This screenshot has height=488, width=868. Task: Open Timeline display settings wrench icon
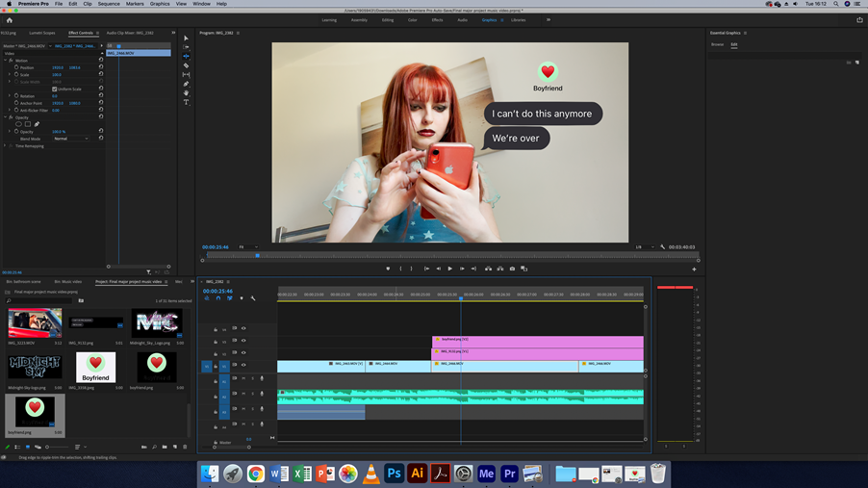point(253,298)
